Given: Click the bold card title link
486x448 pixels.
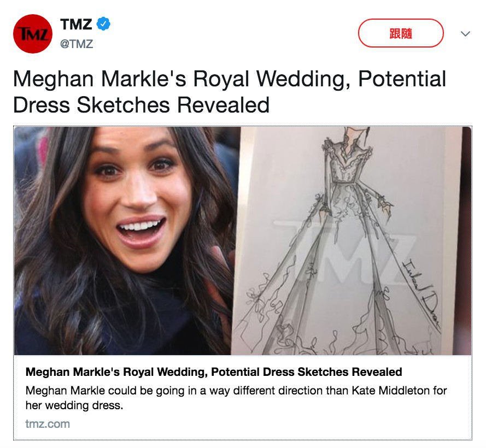Looking at the screenshot, I should tap(214, 373).
